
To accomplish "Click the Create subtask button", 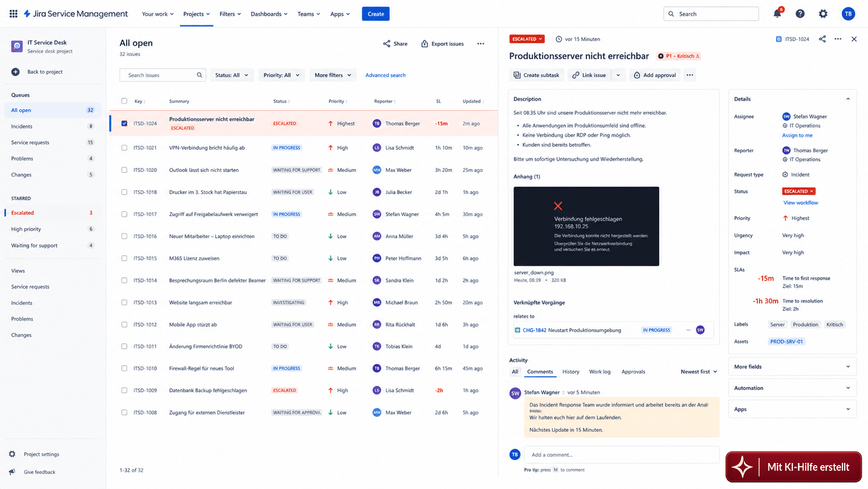I will coord(536,75).
